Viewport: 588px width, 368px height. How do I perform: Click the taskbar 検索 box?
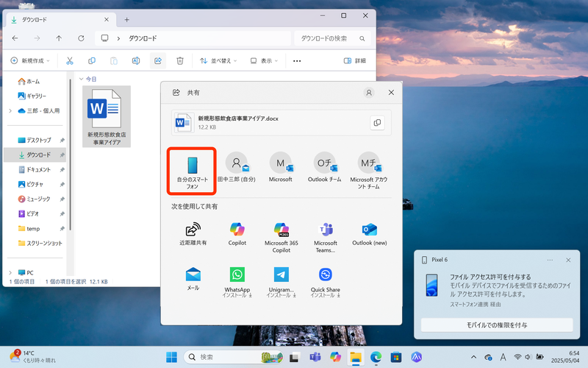233,357
